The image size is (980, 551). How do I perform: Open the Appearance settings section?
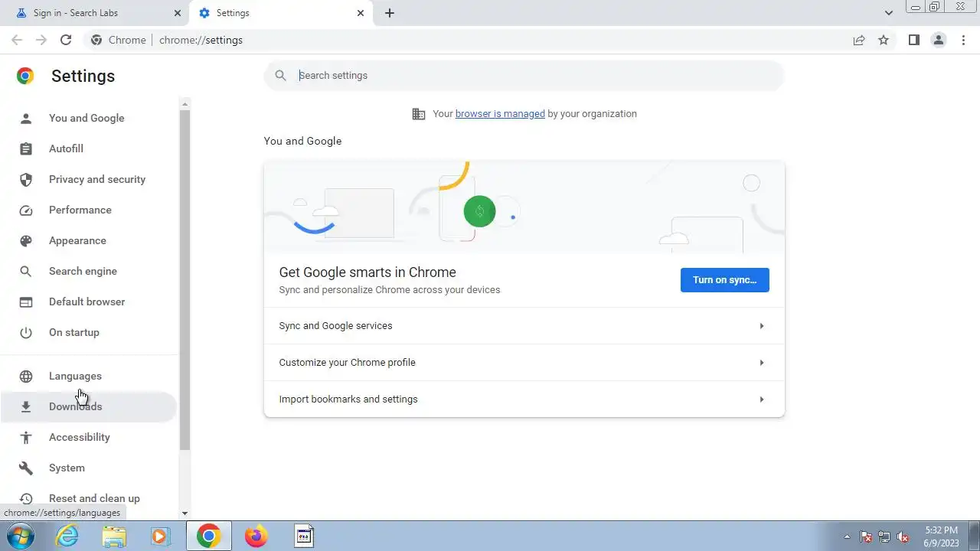pos(89,240)
